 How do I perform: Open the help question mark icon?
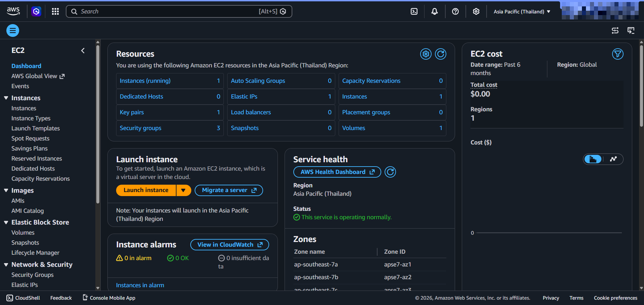[x=455, y=11]
